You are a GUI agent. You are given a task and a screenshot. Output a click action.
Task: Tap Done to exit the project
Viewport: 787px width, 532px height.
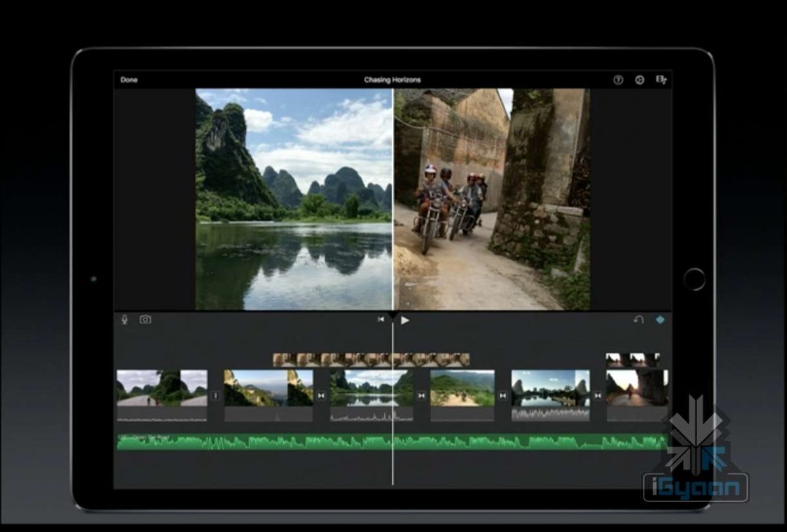129,80
